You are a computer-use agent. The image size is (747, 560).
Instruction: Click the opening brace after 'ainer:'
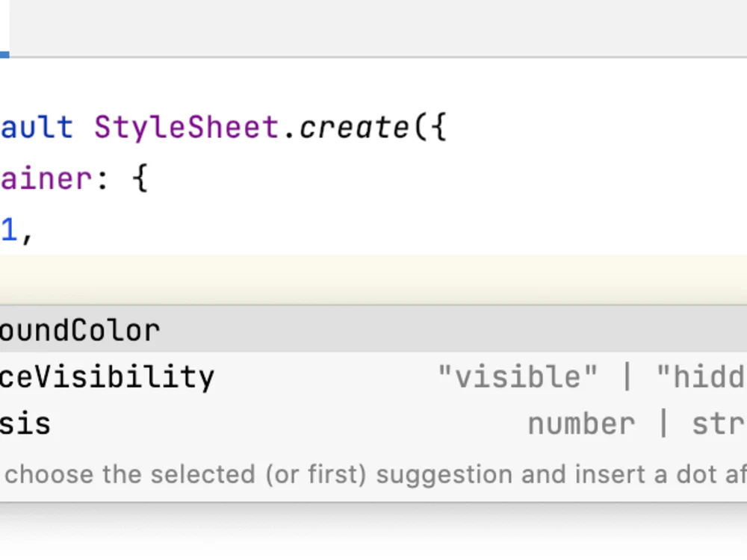(140, 179)
